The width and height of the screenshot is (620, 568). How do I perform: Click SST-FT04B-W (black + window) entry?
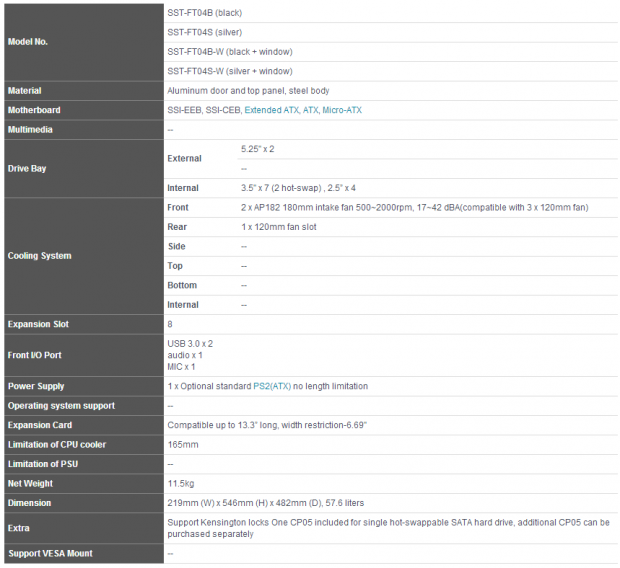coord(230,52)
